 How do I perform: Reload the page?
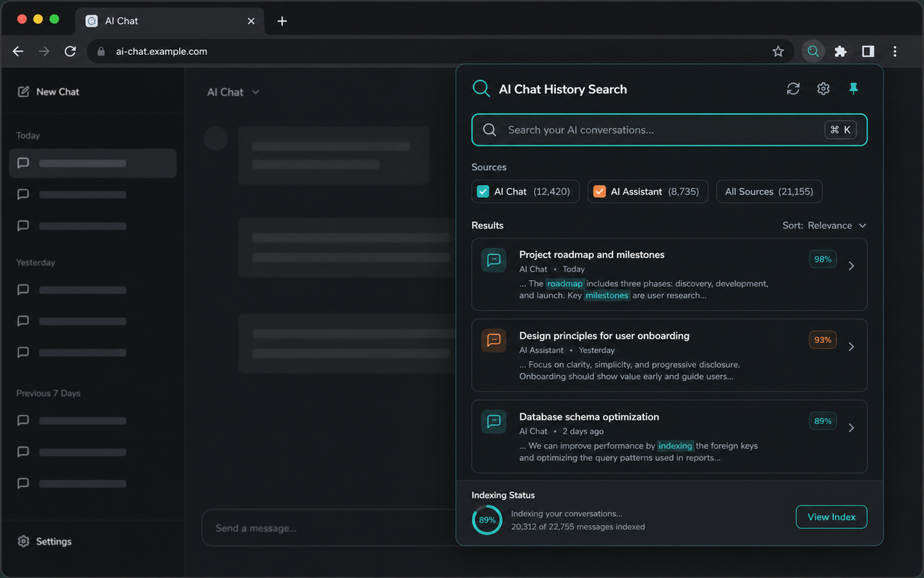[70, 51]
